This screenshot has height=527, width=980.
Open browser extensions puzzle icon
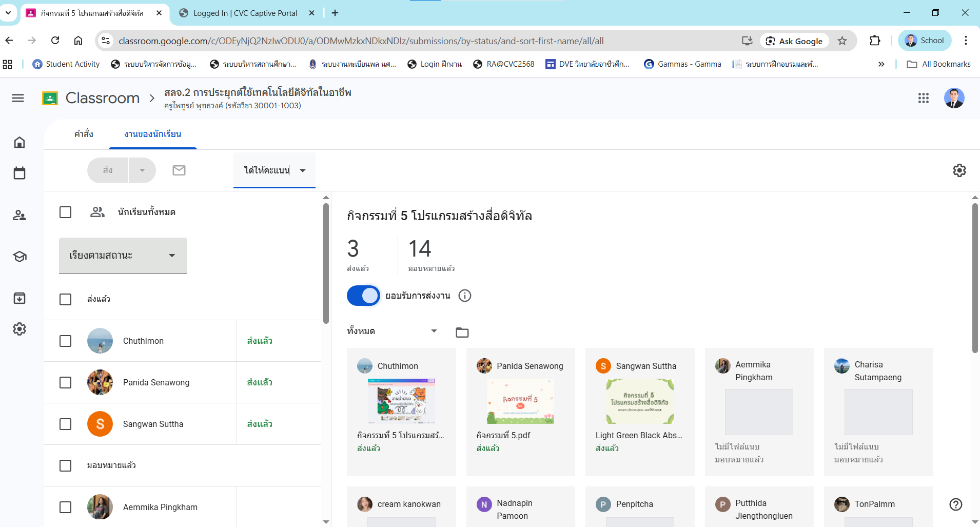[875, 41]
